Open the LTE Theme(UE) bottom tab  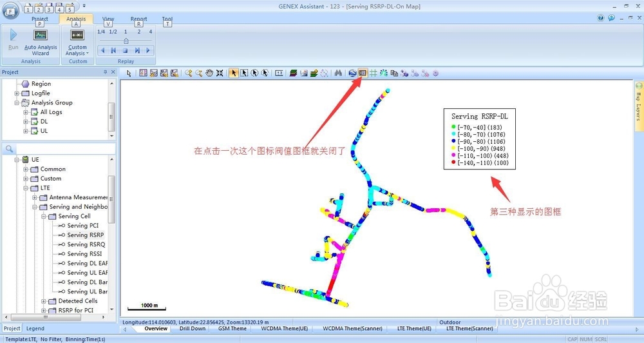[414, 329]
